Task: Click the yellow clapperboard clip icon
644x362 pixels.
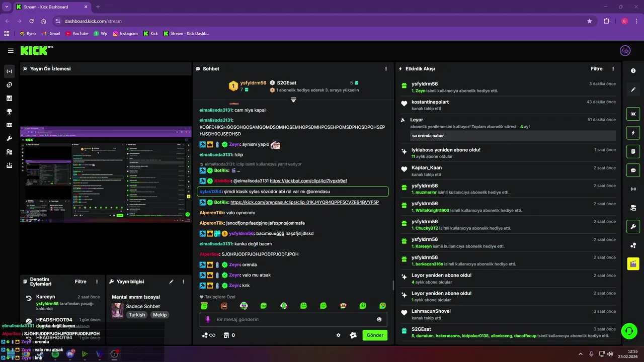Action: click(633, 263)
